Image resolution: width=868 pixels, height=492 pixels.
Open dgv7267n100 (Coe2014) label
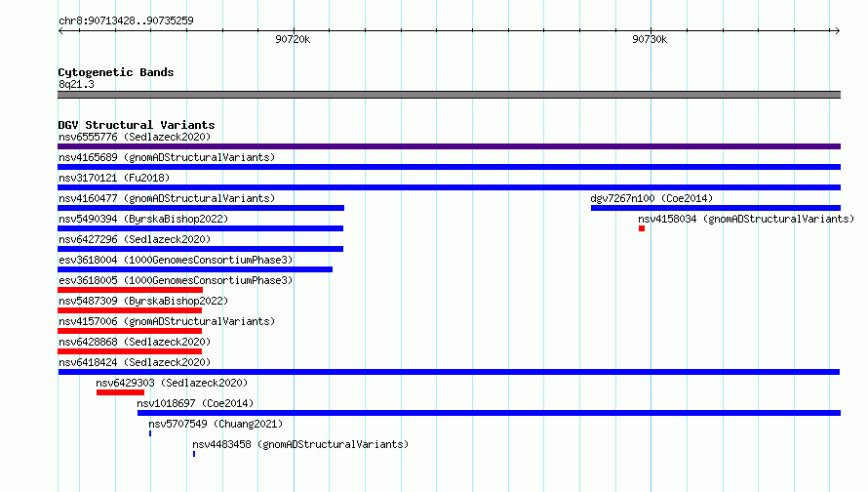(651, 198)
